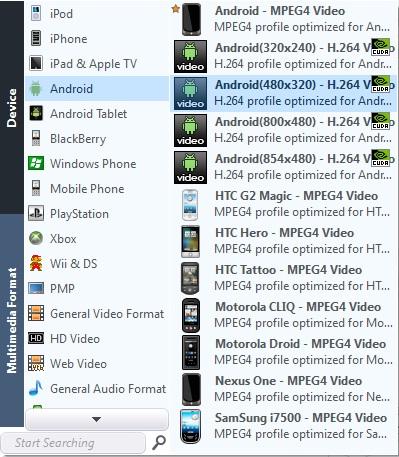Click the favorite star on Android MPEG4
Viewport: 399px width, 457px height.
(175, 9)
